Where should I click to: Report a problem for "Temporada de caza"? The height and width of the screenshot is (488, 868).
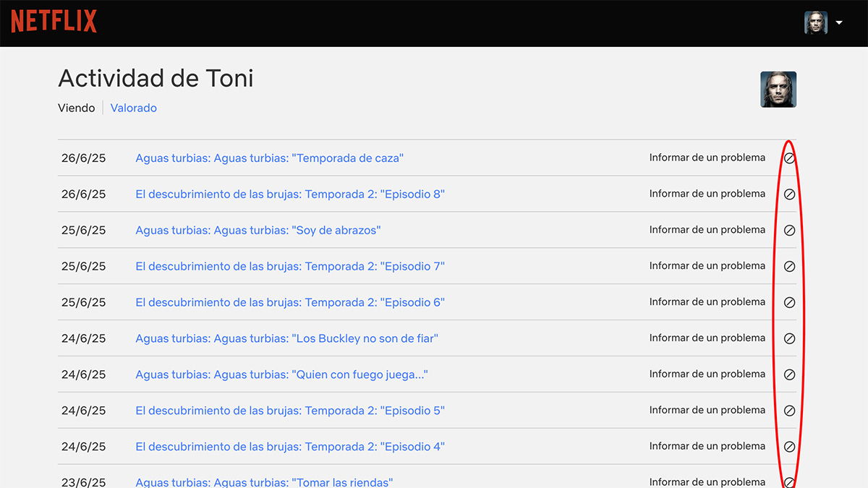click(707, 157)
